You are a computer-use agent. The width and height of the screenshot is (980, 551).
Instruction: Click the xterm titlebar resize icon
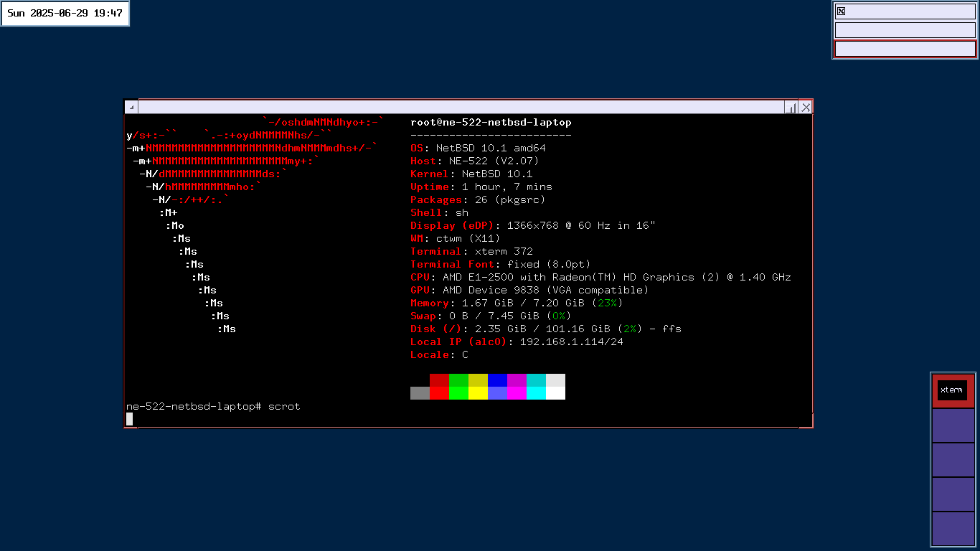[x=791, y=107]
